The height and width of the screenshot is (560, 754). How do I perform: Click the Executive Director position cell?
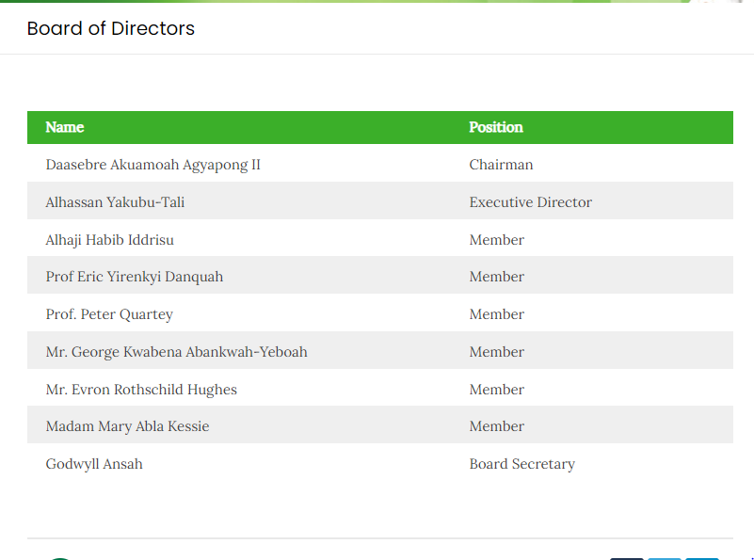click(530, 202)
